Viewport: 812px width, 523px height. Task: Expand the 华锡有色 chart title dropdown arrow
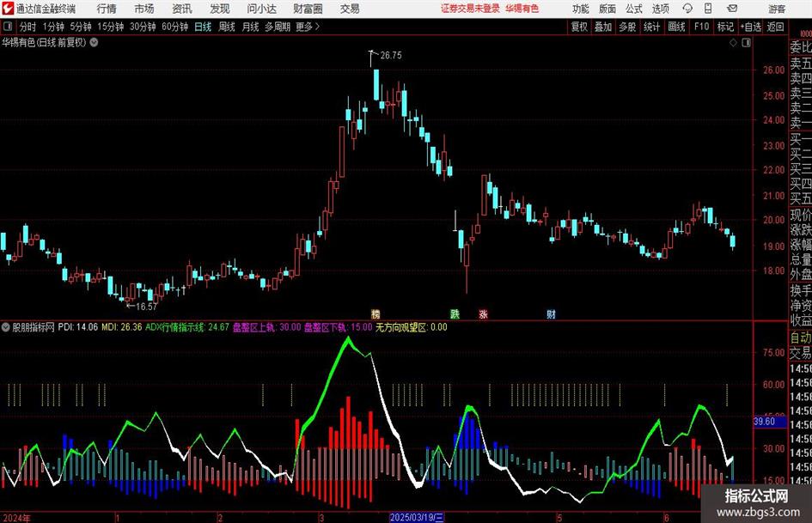[x=94, y=42]
